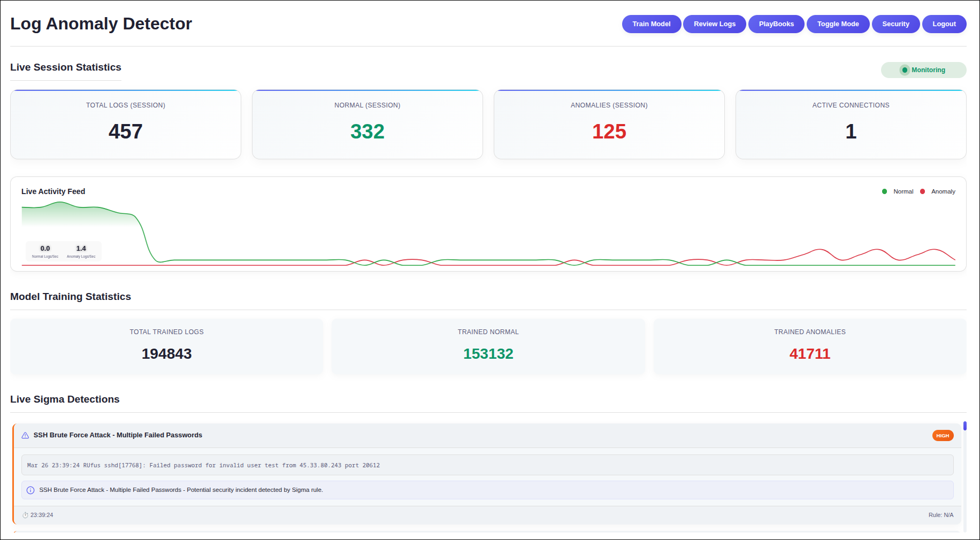Log out with the Logout button
Viewport: 980px width, 540px height.
point(944,24)
